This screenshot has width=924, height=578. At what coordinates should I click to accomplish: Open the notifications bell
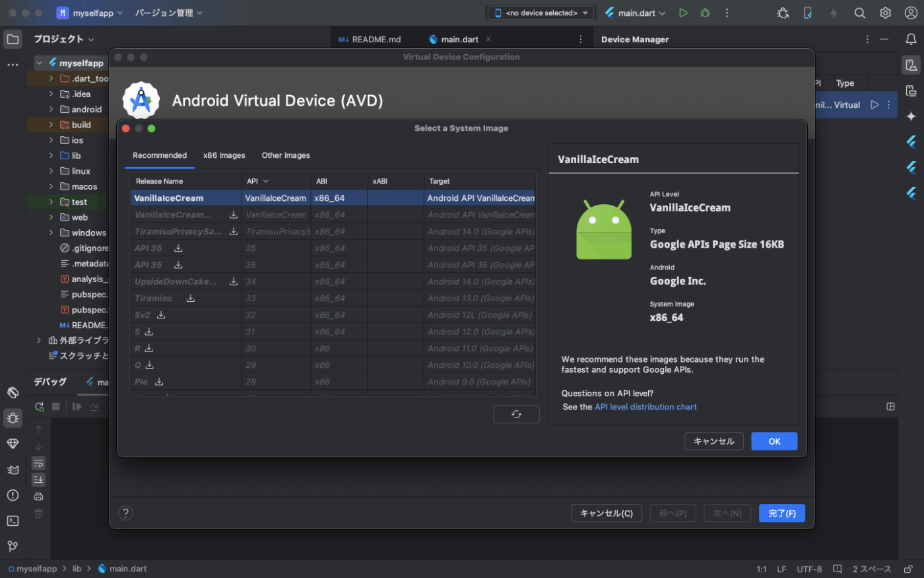point(911,39)
